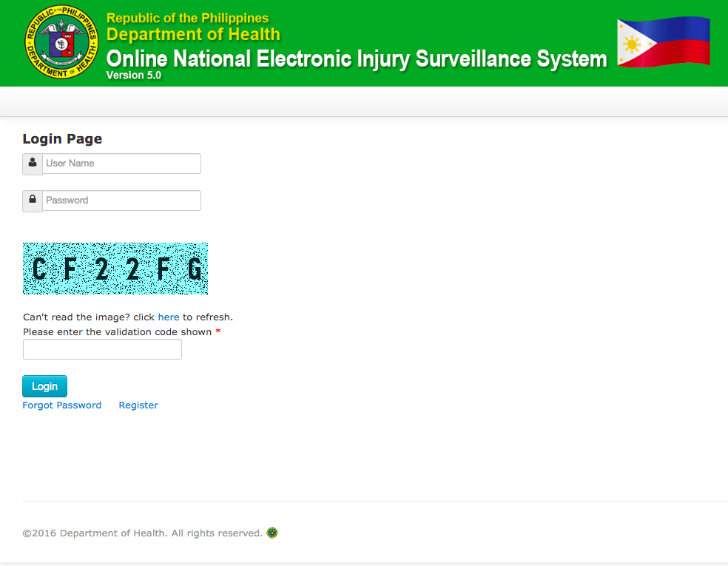
Task: Click the Version 5.0 label
Action: point(134,75)
